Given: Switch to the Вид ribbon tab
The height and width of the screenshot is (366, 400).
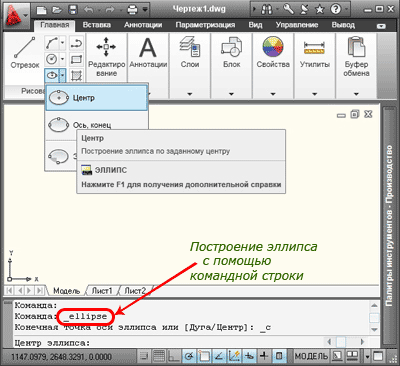Looking at the screenshot, I should (255, 25).
